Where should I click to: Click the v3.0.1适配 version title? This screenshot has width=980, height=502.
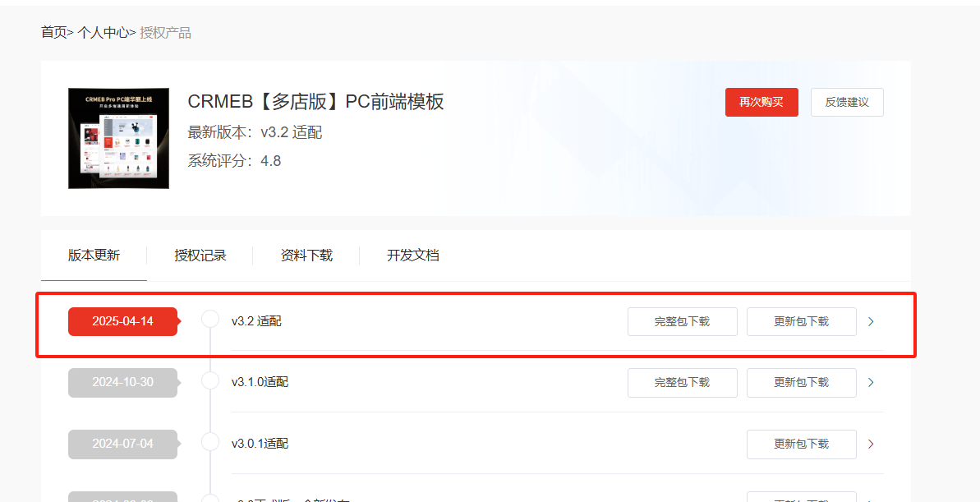point(260,444)
